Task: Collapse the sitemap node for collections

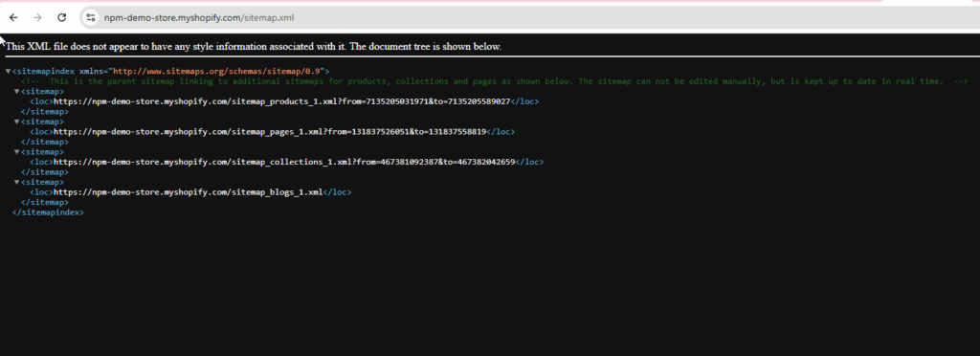Action: [x=17, y=152]
